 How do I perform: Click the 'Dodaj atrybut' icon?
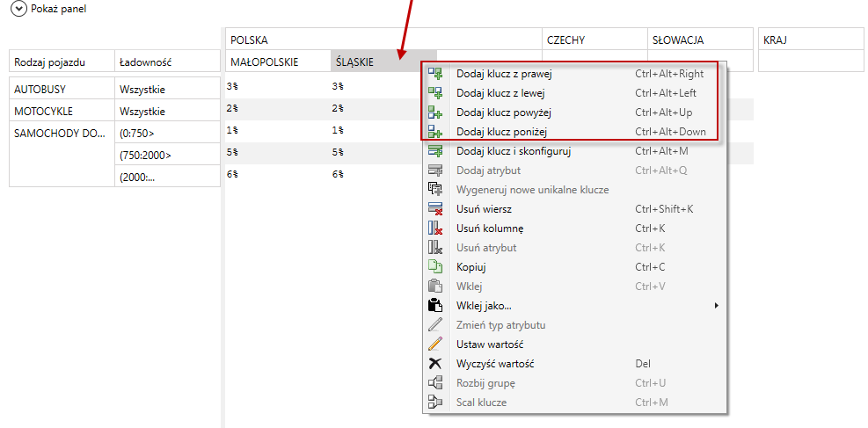(x=435, y=170)
